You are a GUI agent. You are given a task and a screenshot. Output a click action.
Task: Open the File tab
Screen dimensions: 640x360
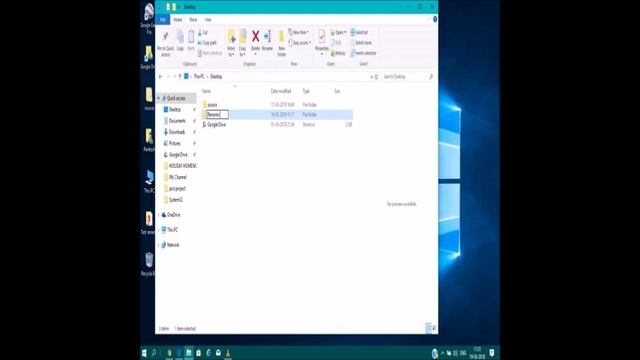pos(162,19)
